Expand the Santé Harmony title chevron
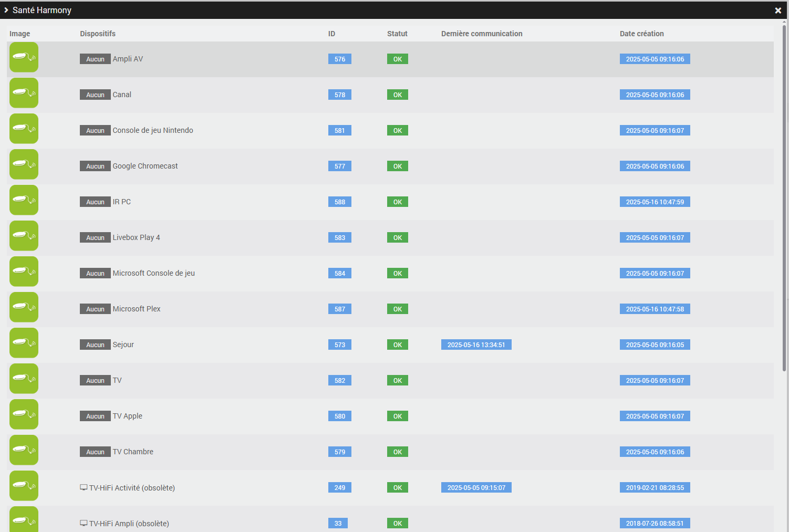Screen dimensions: 789x532 (6, 10)
